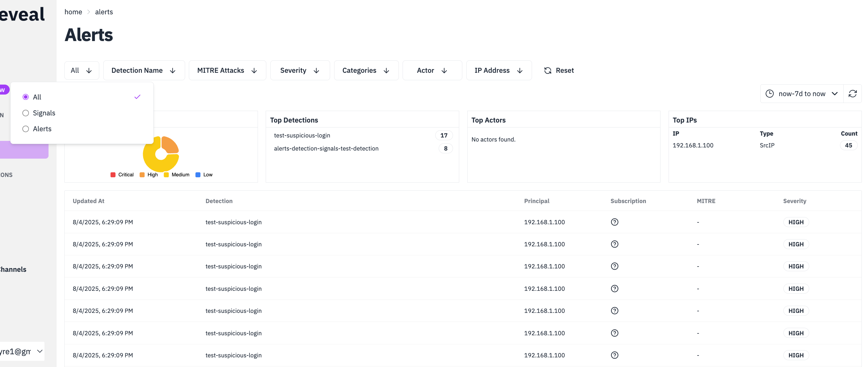Click the refresh icon right of the time range

(853, 93)
